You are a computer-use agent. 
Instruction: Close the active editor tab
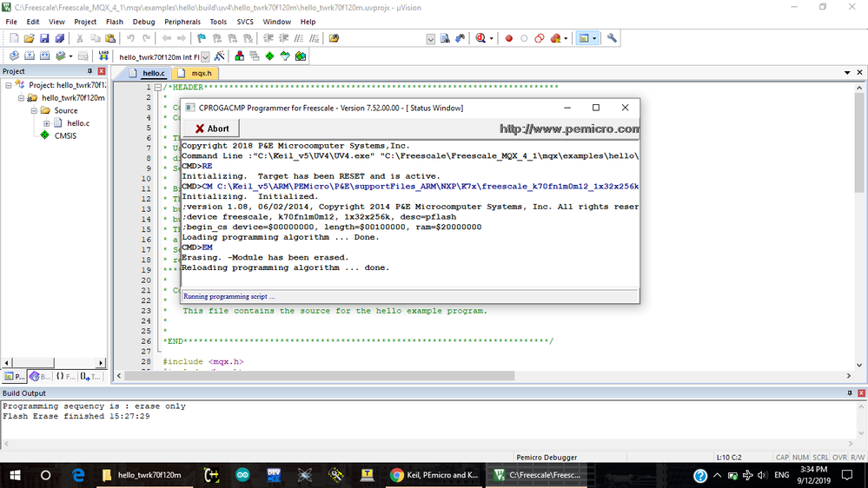coord(859,72)
